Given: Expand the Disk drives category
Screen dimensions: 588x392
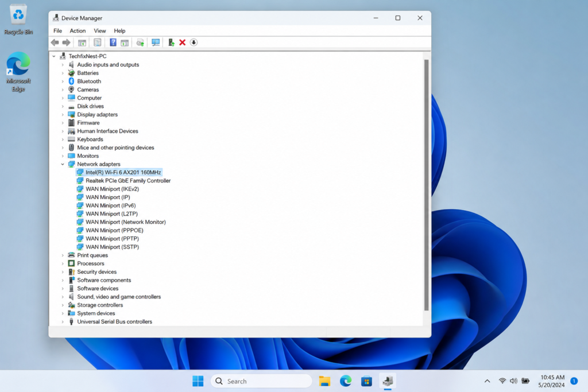Looking at the screenshot, I should click(63, 106).
